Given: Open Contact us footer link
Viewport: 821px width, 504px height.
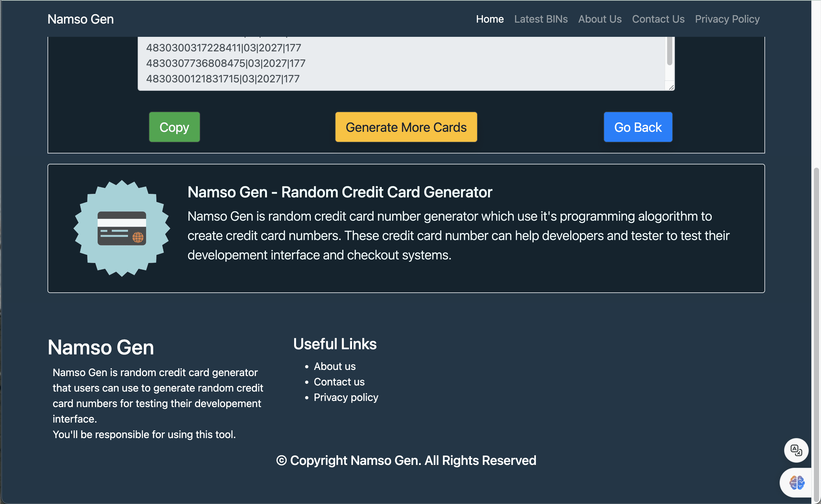Looking at the screenshot, I should coord(339,382).
